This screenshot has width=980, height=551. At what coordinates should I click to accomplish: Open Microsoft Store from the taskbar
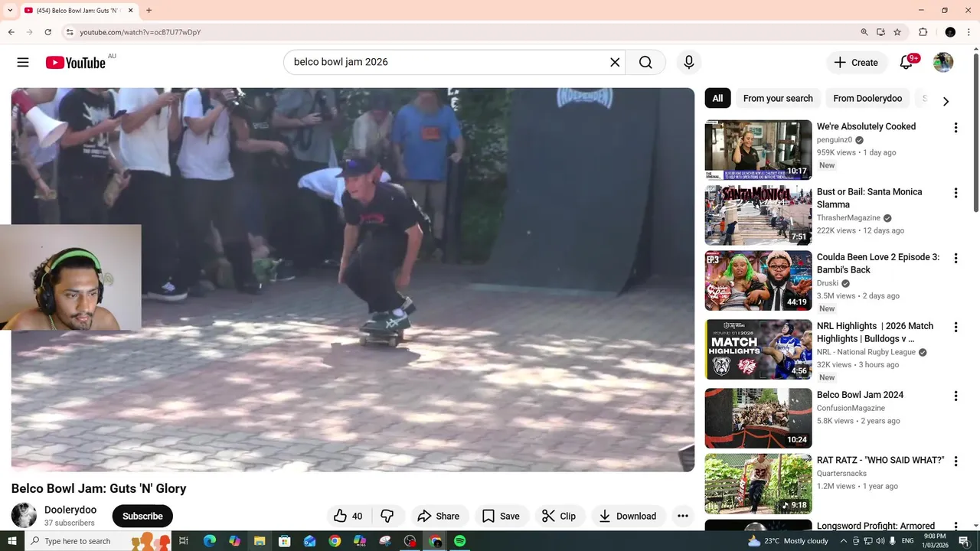point(285,541)
